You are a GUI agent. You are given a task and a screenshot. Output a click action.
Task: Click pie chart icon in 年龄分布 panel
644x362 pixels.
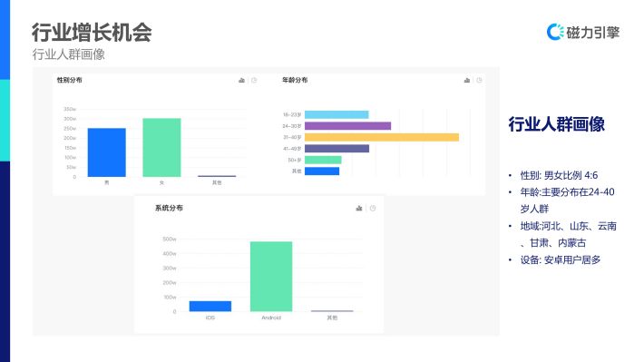tap(479, 80)
